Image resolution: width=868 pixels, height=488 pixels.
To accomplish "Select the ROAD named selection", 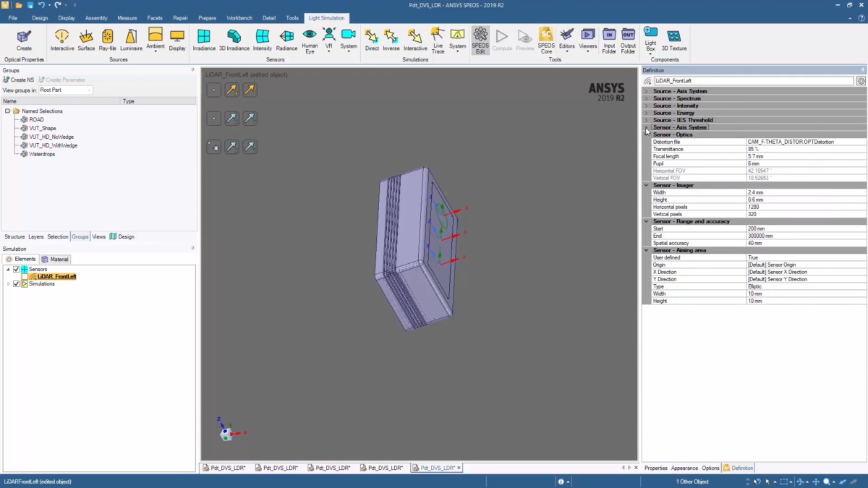I will click(x=36, y=119).
